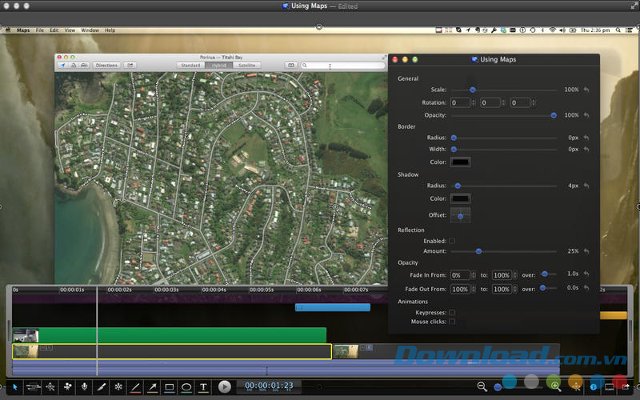Toggle the Keypresses animation checkbox
The width and height of the screenshot is (640, 400).
[452, 312]
